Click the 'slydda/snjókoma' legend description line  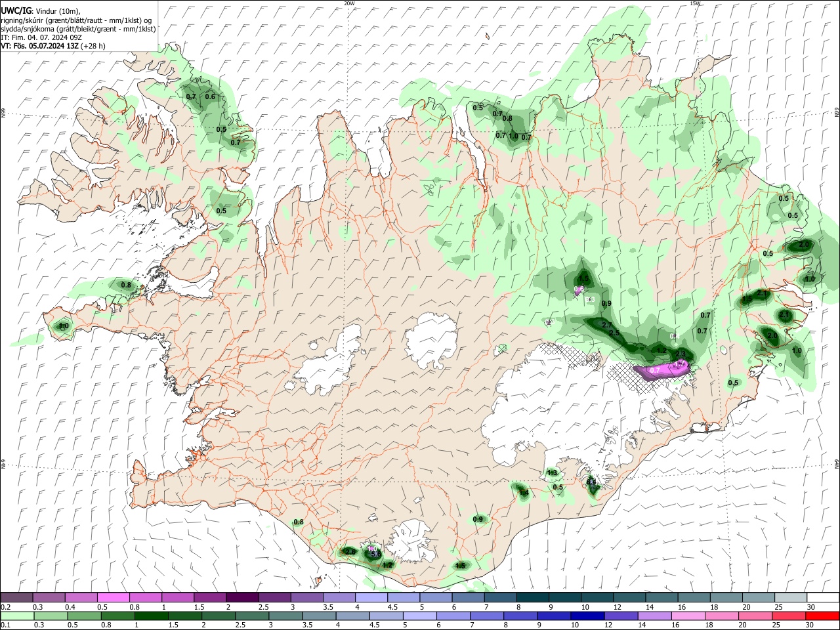(x=79, y=30)
